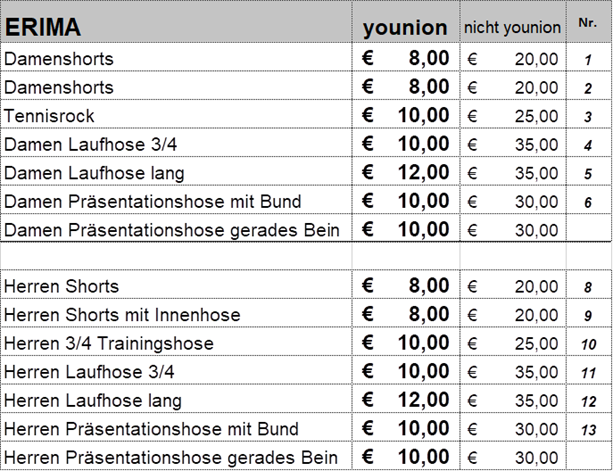The width and height of the screenshot is (613, 471).
Task: Select the Tennisrock item cell
Action: pyautogui.click(x=176, y=114)
